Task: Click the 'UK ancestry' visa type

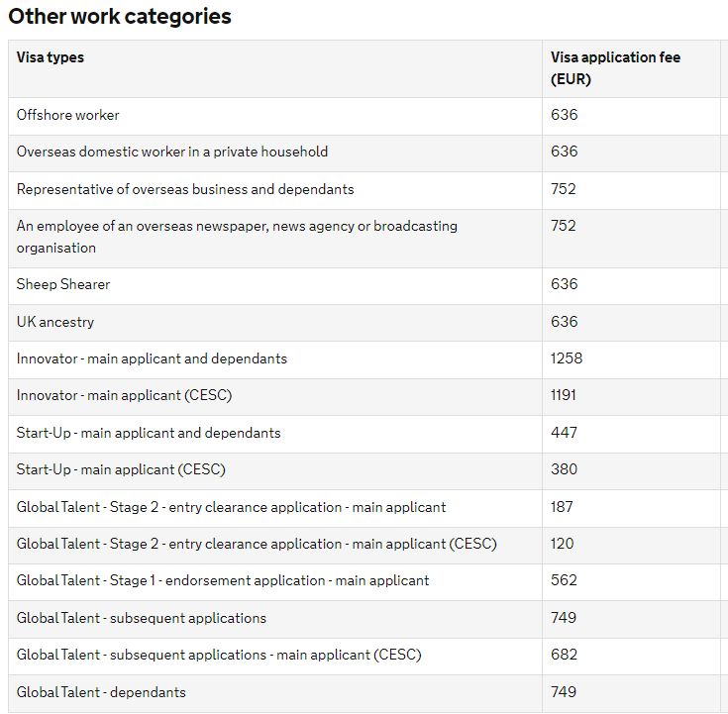Action: coord(55,322)
